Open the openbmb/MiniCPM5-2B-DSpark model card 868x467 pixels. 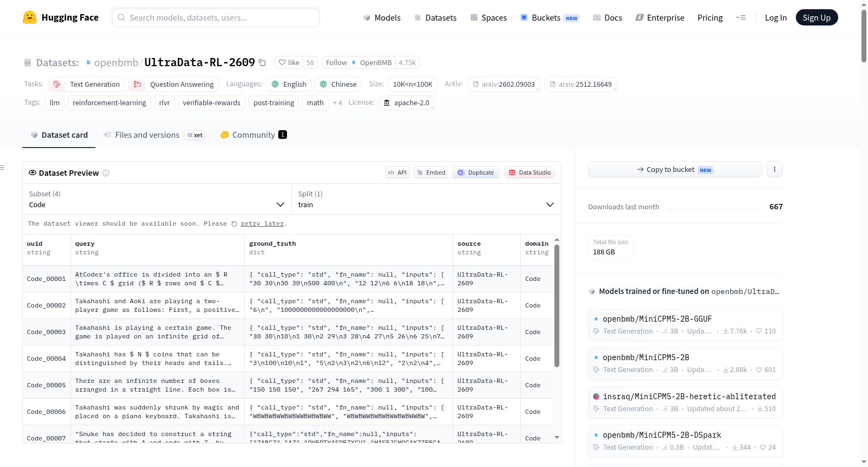685,441
